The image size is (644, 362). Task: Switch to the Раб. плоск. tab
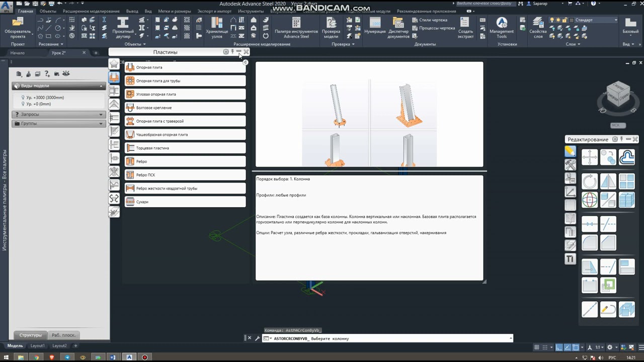pyautogui.click(x=63, y=335)
